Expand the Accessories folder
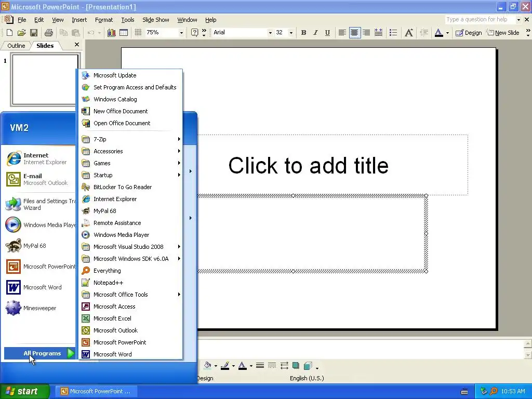This screenshot has height=399, width=532. 130,151
